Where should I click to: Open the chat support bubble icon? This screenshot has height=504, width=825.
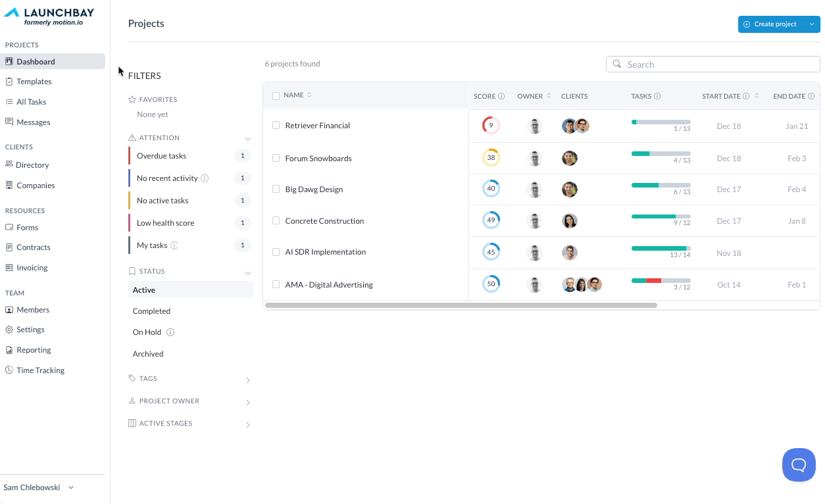[x=799, y=465]
